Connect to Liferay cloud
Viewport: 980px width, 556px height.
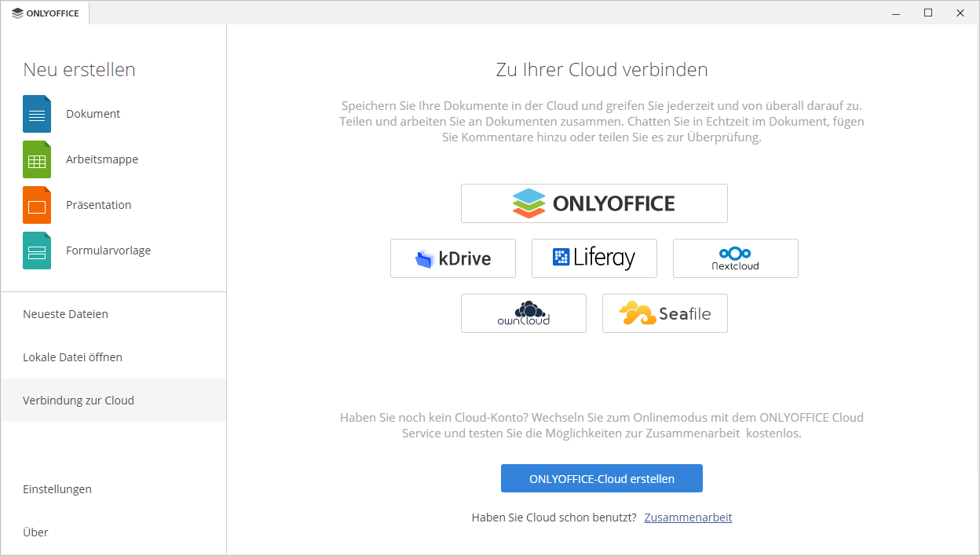(594, 258)
